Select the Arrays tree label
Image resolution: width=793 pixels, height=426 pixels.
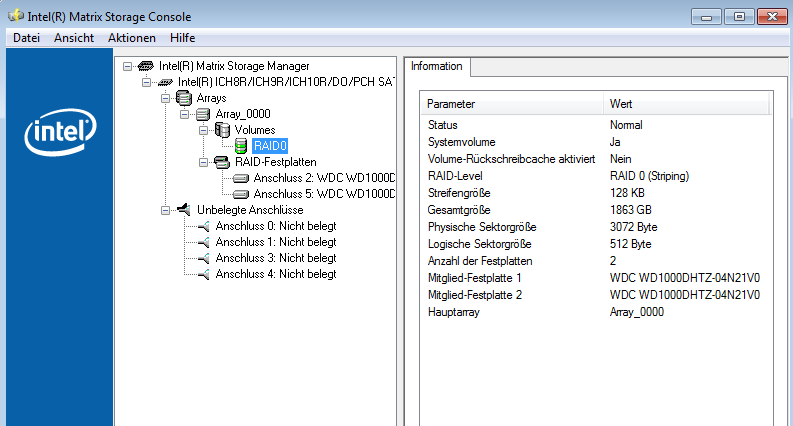click(x=211, y=98)
